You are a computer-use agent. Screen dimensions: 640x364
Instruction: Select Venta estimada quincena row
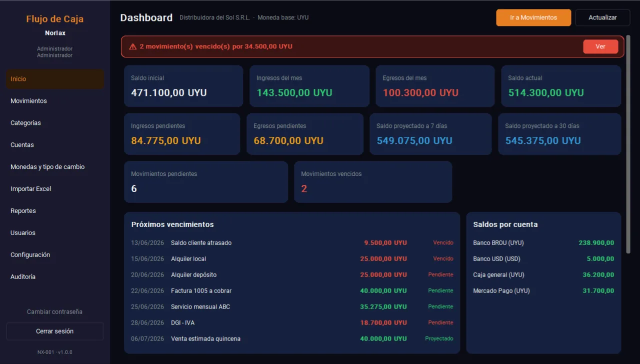coord(292,339)
